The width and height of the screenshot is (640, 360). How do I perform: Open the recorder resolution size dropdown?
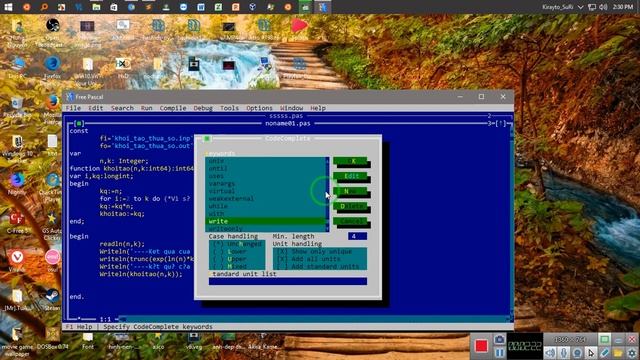tap(570, 340)
